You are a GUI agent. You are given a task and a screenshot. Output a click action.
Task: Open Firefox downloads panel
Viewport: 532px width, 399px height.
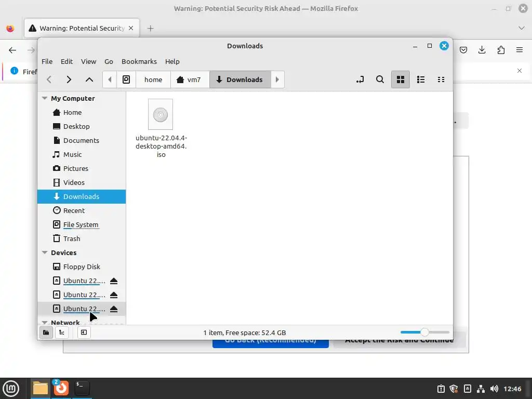click(x=482, y=50)
